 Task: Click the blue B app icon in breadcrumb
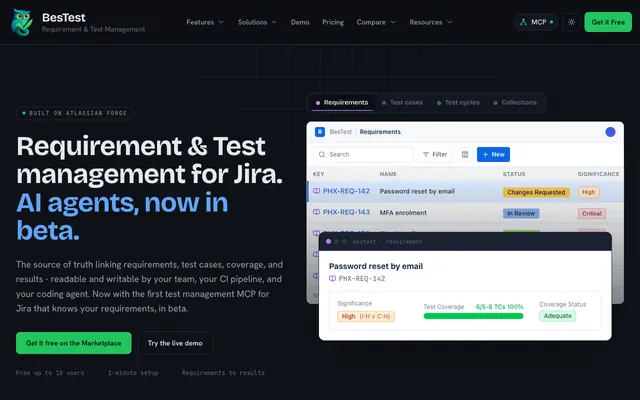tap(320, 132)
